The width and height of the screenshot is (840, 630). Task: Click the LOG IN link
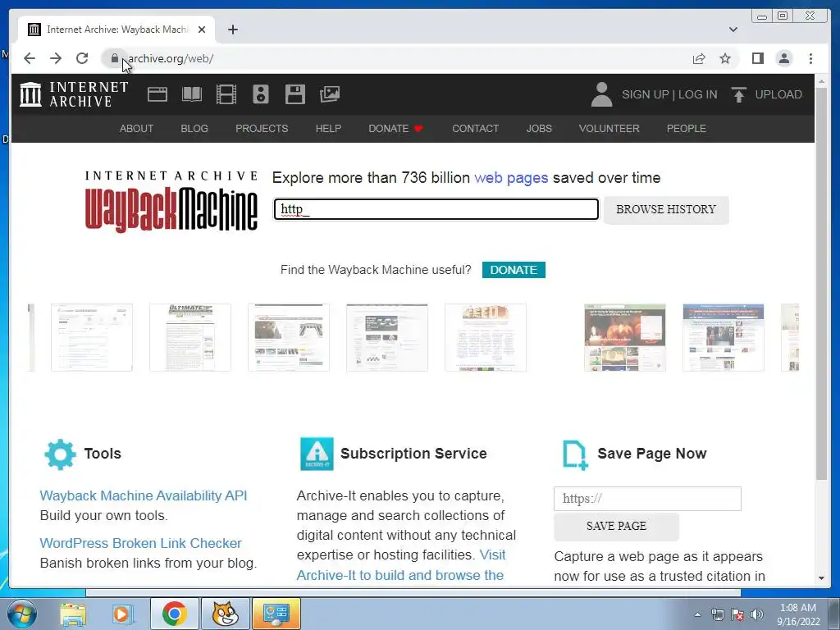pyautogui.click(x=697, y=94)
